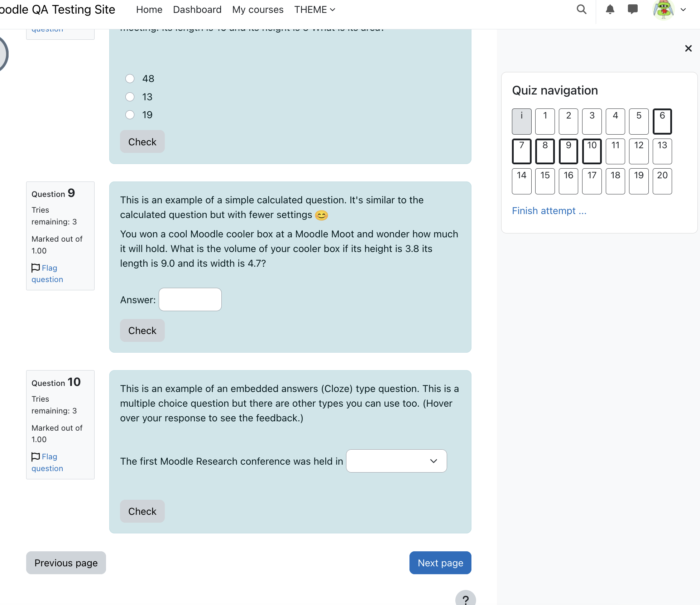Click the user avatar picture
Screen dimensions: 700x605
click(663, 10)
